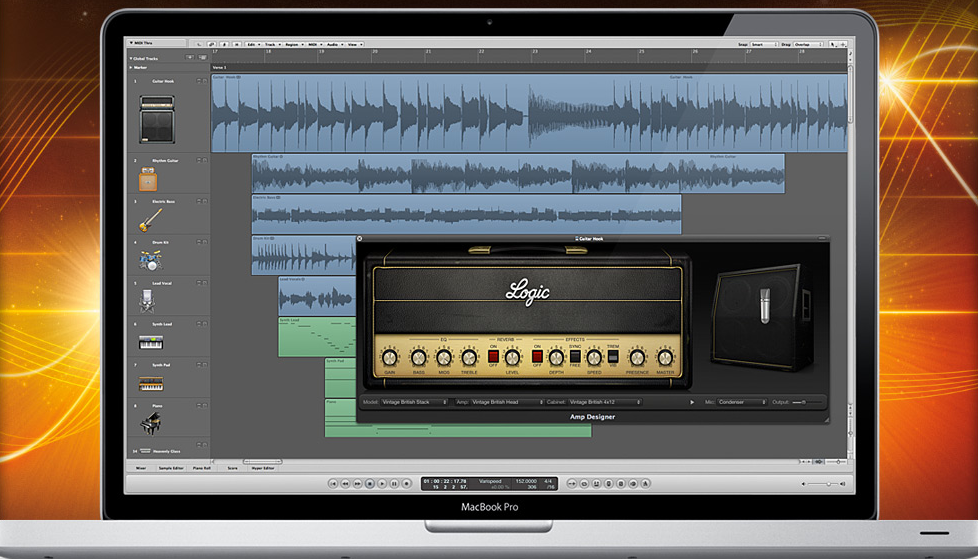Click the TREBLE knob on the amp
Screen dimensions: 978x559
click(469, 357)
